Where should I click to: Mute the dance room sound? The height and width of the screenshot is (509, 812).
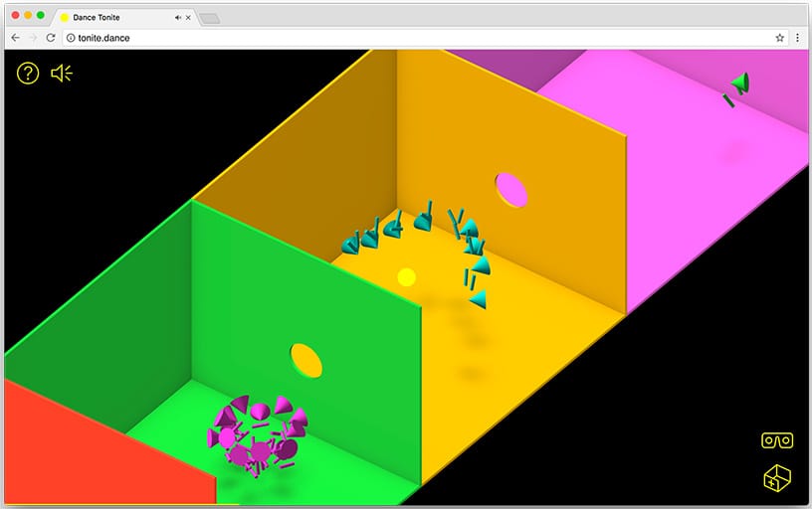pyautogui.click(x=62, y=73)
